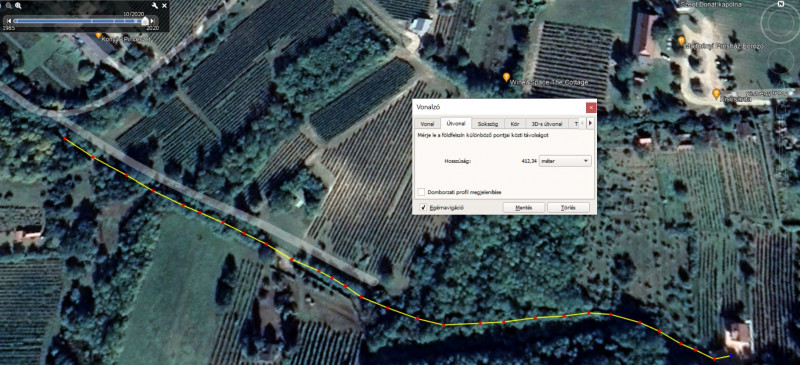Click the Törlés button

pyautogui.click(x=568, y=208)
